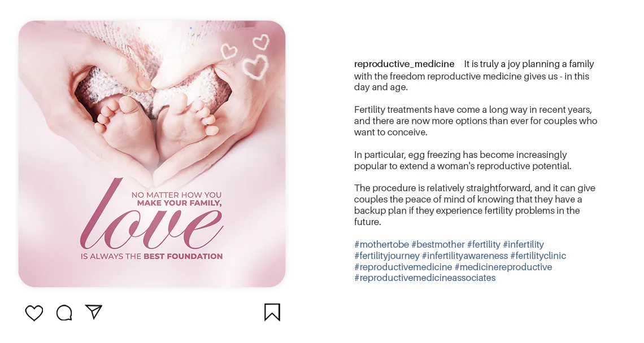The image size is (644, 343).
Task: Open the #reproductivemedicine hashtag
Action: (x=403, y=267)
